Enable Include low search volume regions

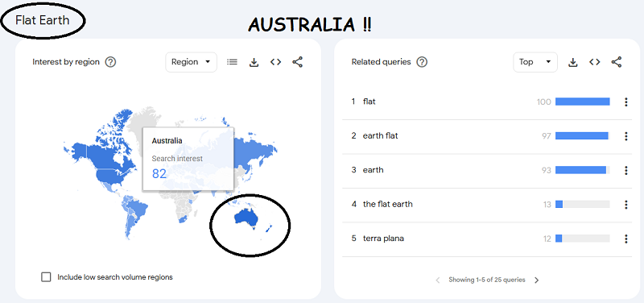(x=46, y=276)
